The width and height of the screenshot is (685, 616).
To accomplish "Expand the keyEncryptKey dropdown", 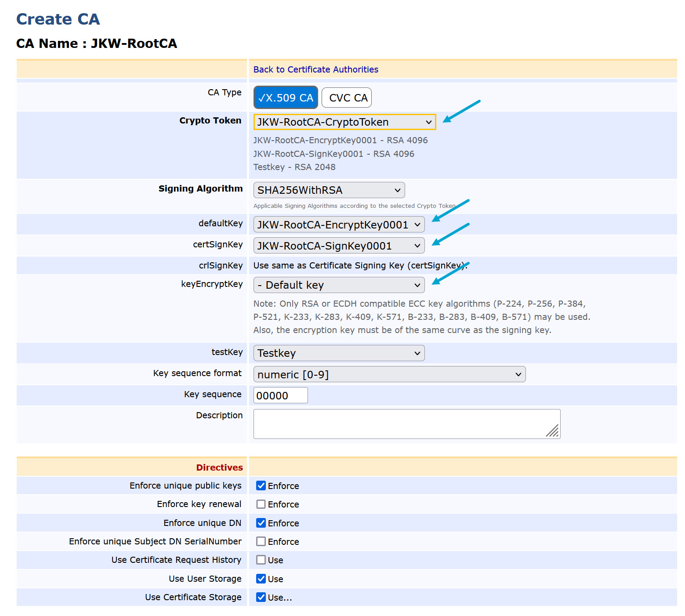I will point(339,285).
